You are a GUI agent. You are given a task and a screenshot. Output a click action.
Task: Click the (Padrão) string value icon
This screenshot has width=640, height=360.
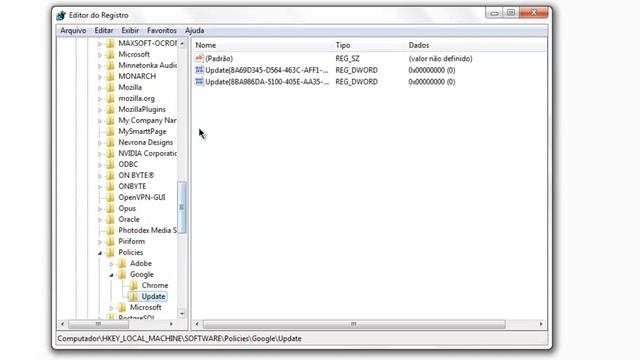pyautogui.click(x=199, y=58)
